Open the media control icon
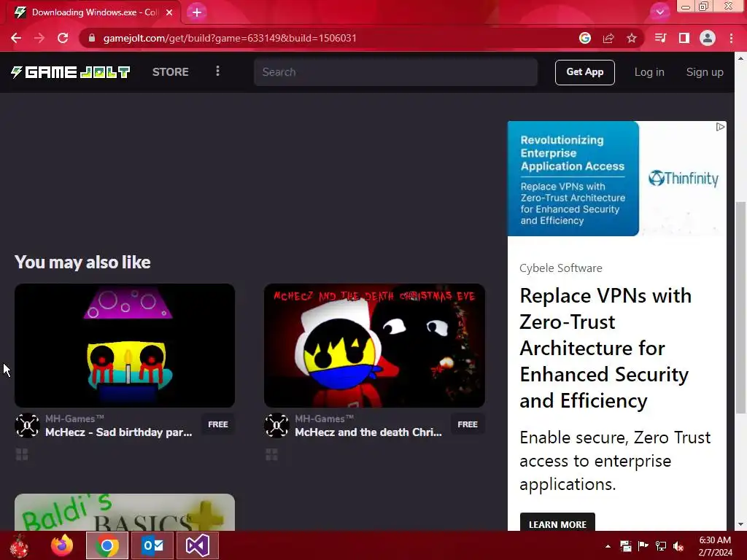 pos(660,38)
